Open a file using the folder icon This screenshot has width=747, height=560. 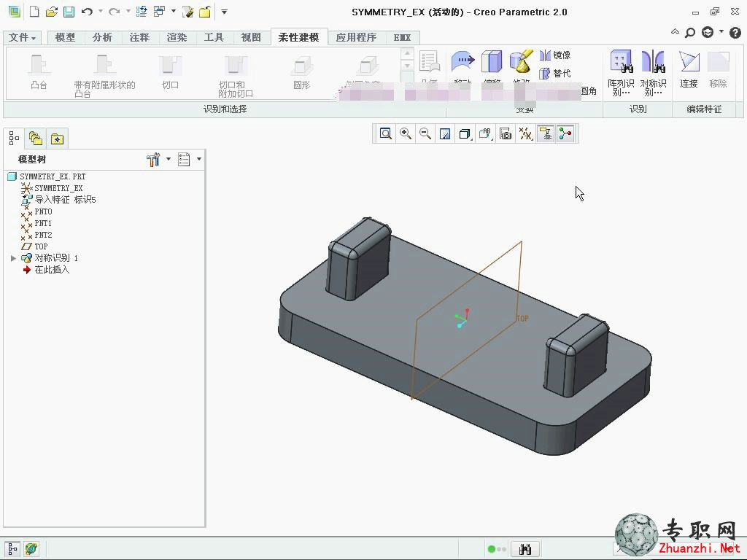pyautogui.click(x=52, y=12)
